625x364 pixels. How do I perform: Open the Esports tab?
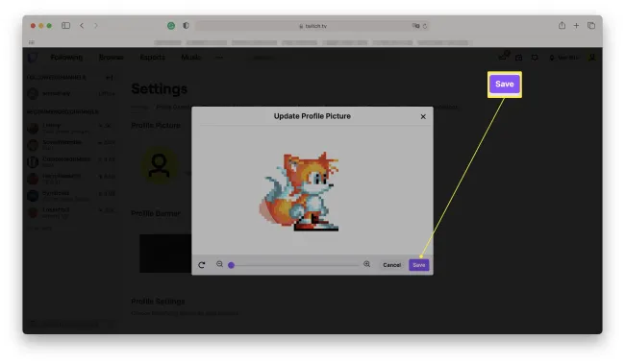152,58
